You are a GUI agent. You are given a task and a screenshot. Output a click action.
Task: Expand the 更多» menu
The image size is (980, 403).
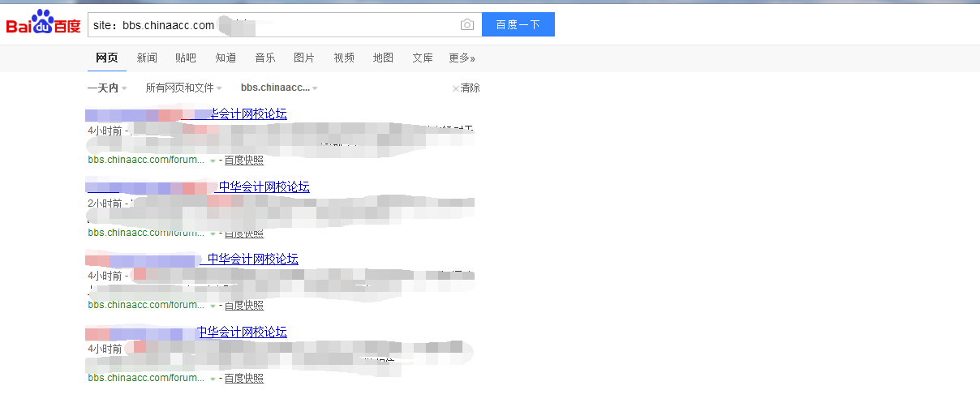click(462, 58)
